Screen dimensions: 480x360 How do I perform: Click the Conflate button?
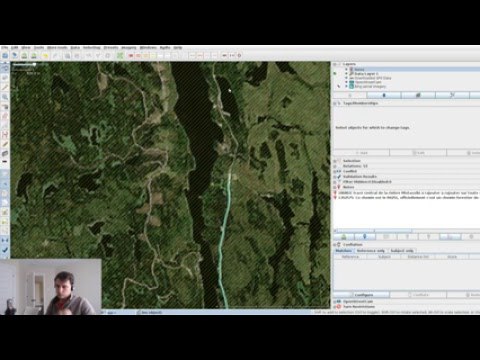(418, 295)
